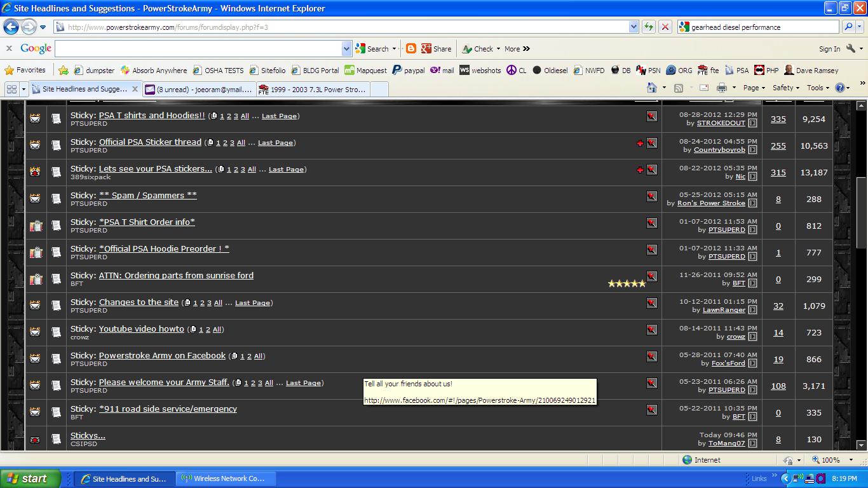This screenshot has height=488, width=868.
Task: Click the browser Back arrow button
Action: tap(11, 27)
